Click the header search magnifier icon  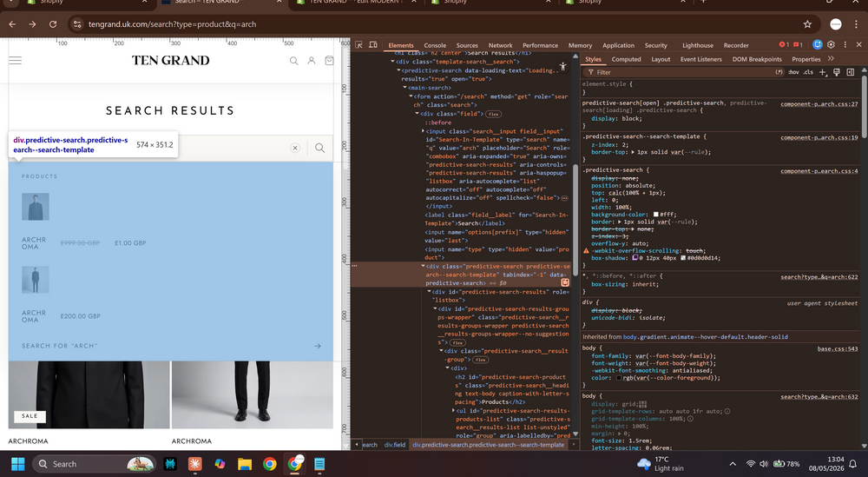pos(294,61)
